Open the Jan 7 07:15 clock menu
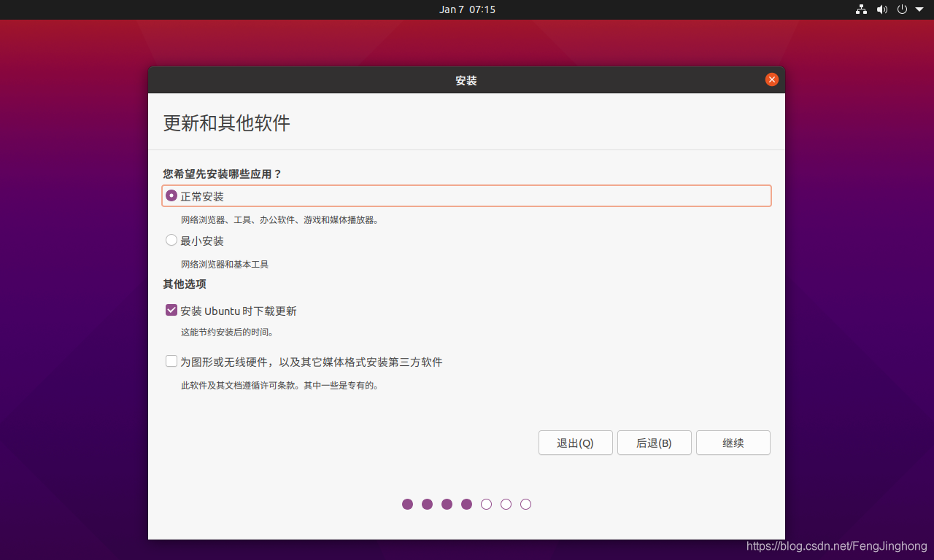 coord(467,9)
